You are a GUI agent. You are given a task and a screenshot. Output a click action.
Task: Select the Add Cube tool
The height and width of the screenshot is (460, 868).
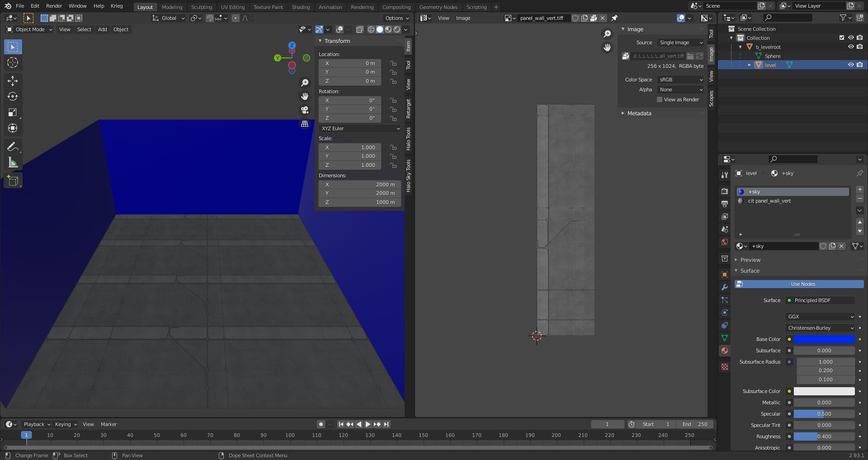[13, 181]
